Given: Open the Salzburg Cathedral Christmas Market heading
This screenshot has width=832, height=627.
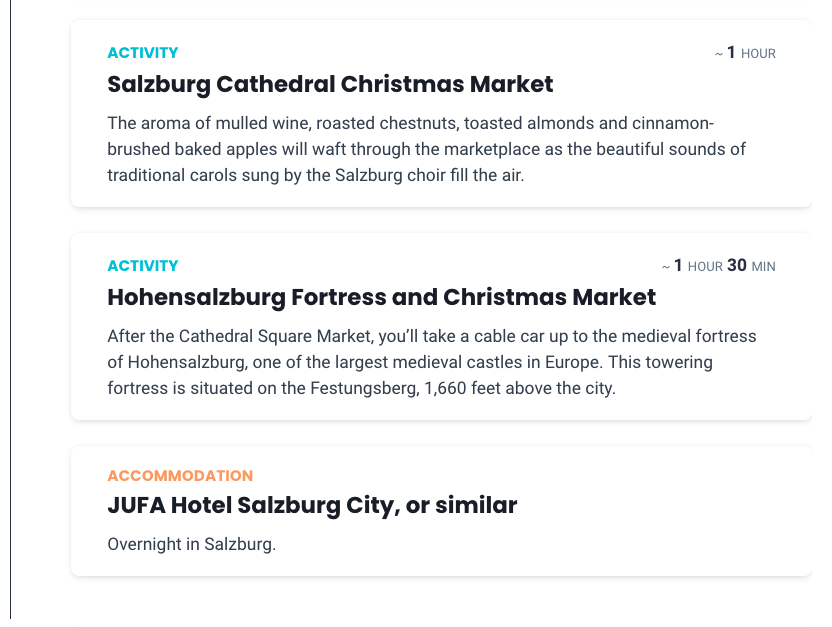Looking at the screenshot, I should (330, 84).
